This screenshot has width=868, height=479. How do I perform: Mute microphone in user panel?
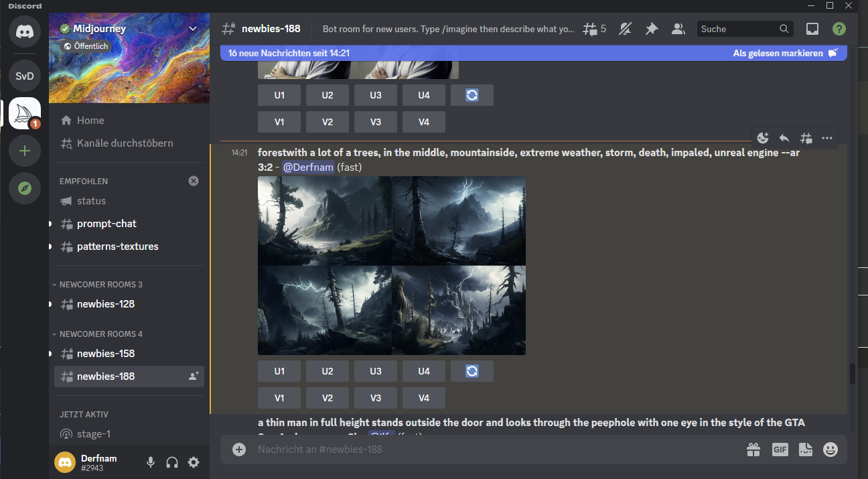coord(151,462)
